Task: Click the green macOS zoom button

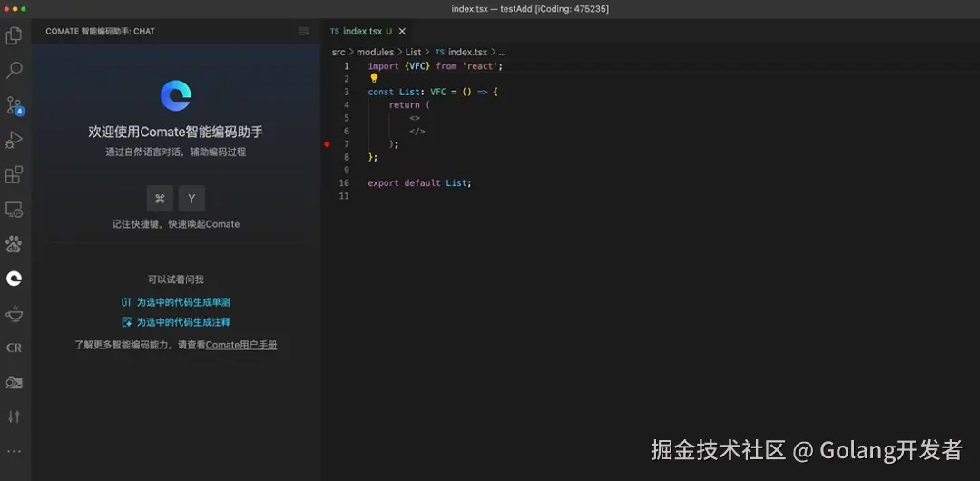Action: [24, 9]
